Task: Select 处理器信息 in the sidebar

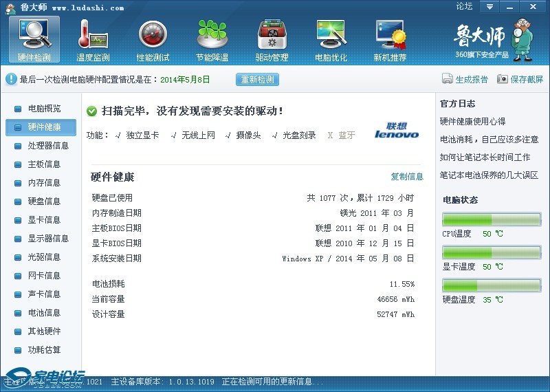Action: 48,146
